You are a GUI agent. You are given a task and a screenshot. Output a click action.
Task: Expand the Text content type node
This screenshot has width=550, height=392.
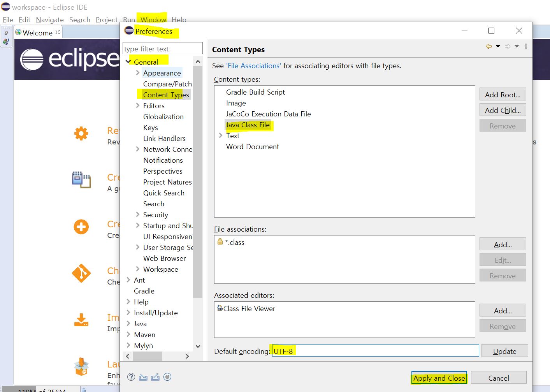221,135
